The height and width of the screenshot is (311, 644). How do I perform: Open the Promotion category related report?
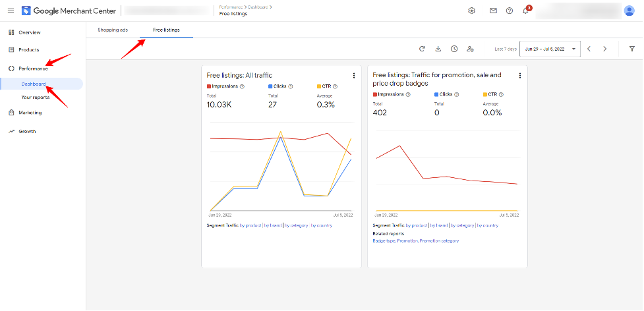pos(440,241)
